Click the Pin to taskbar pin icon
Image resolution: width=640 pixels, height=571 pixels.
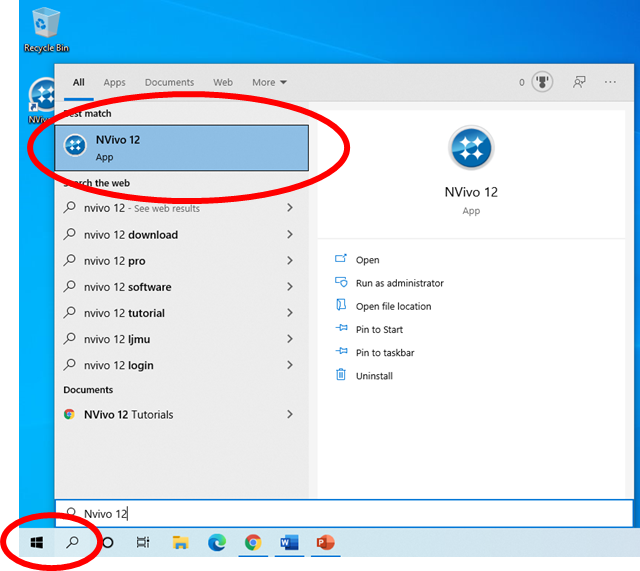click(341, 351)
